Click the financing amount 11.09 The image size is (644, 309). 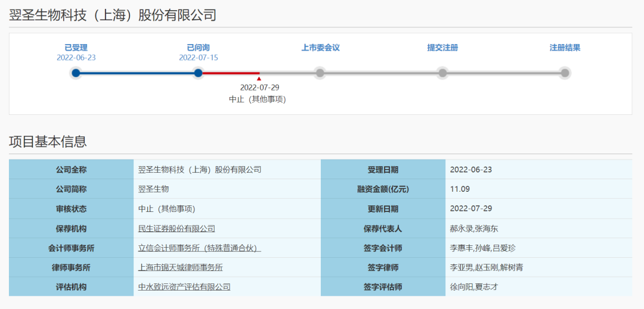pos(460,189)
